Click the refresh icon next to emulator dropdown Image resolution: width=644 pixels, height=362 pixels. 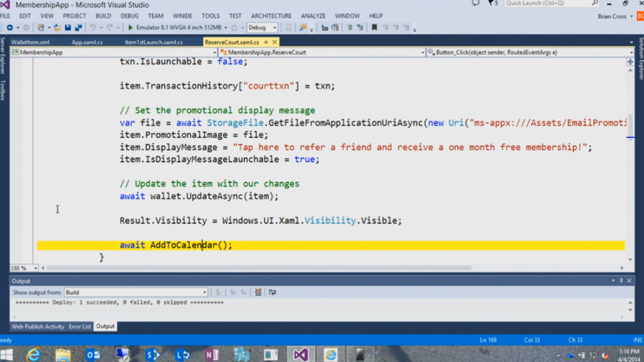tap(234, 28)
